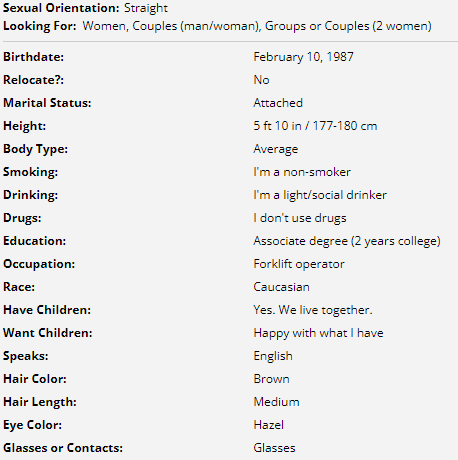
Task: Click the Hazel eye color value
Action: (269, 425)
